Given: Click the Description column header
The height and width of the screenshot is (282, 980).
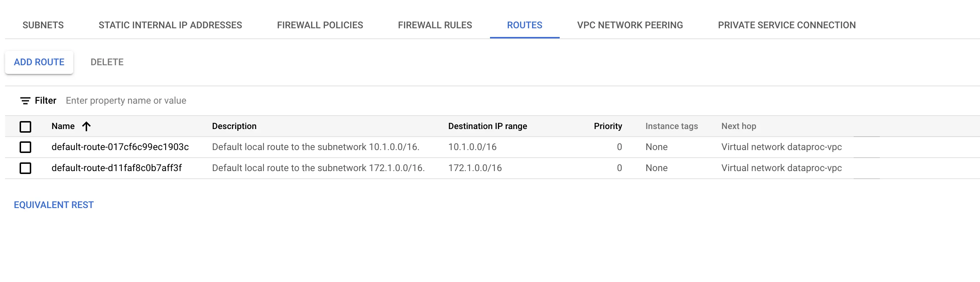Looking at the screenshot, I should click(x=234, y=126).
